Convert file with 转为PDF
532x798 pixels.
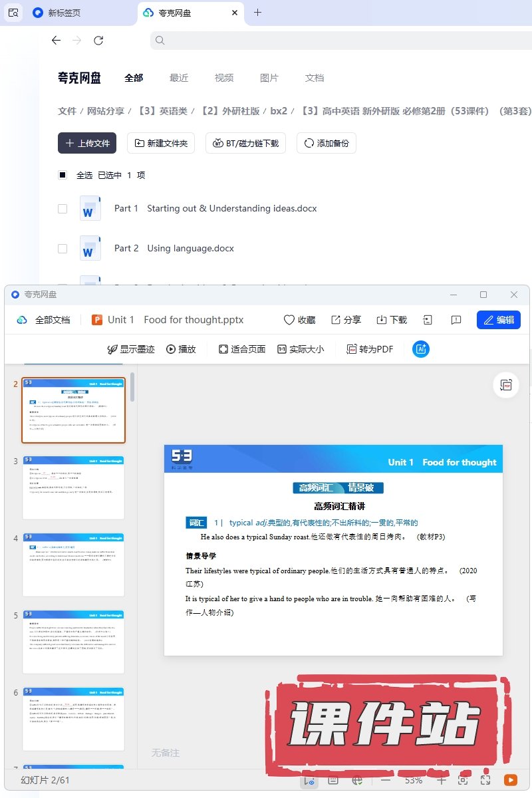coord(370,349)
